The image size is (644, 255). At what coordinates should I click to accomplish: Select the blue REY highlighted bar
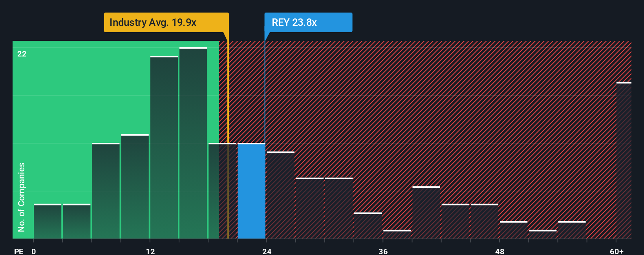click(251, 191)
